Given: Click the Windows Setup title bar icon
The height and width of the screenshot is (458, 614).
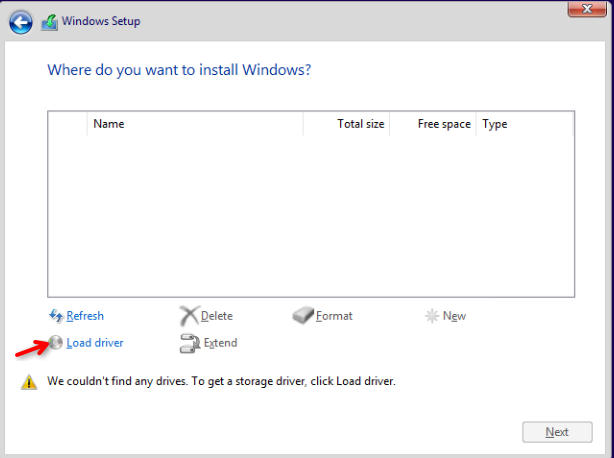Looking at the screenshot, I should click(x=49, y=21).
